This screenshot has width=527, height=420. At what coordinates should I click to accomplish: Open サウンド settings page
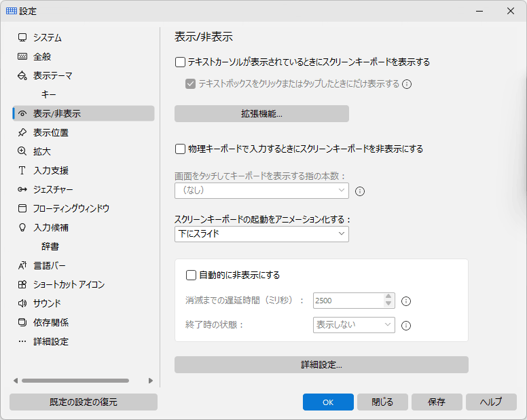pos(84,303)
